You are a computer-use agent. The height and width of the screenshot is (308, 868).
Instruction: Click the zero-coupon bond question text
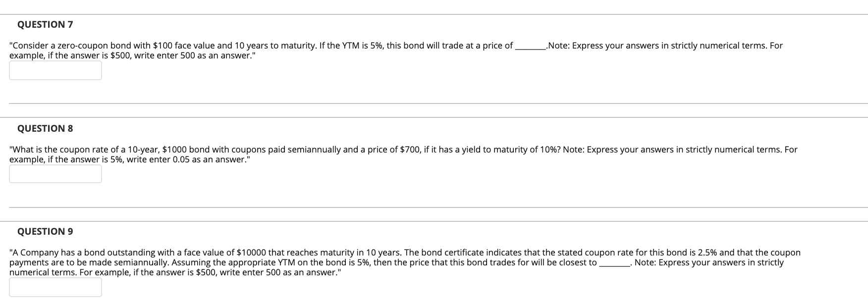(198, 45)
